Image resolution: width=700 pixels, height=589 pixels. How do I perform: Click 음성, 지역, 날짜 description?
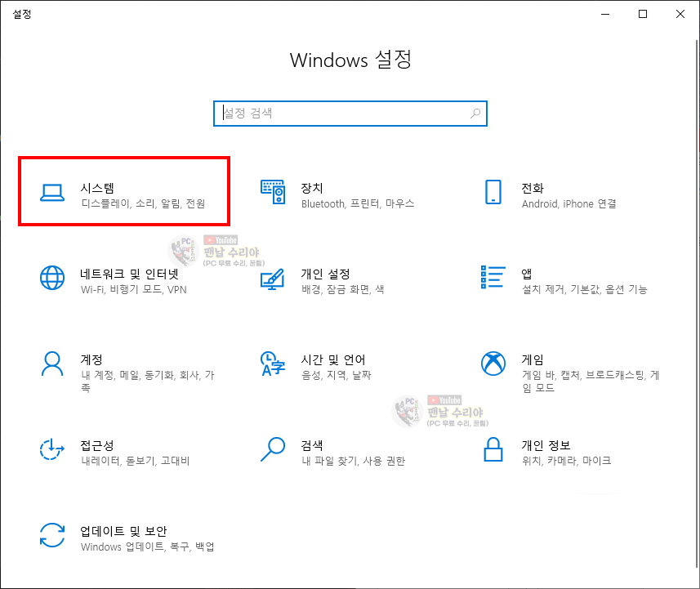[x=337, y=375]
